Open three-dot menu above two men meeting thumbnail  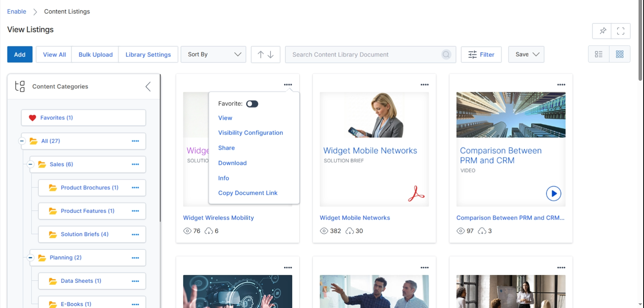tap(424, 268)
